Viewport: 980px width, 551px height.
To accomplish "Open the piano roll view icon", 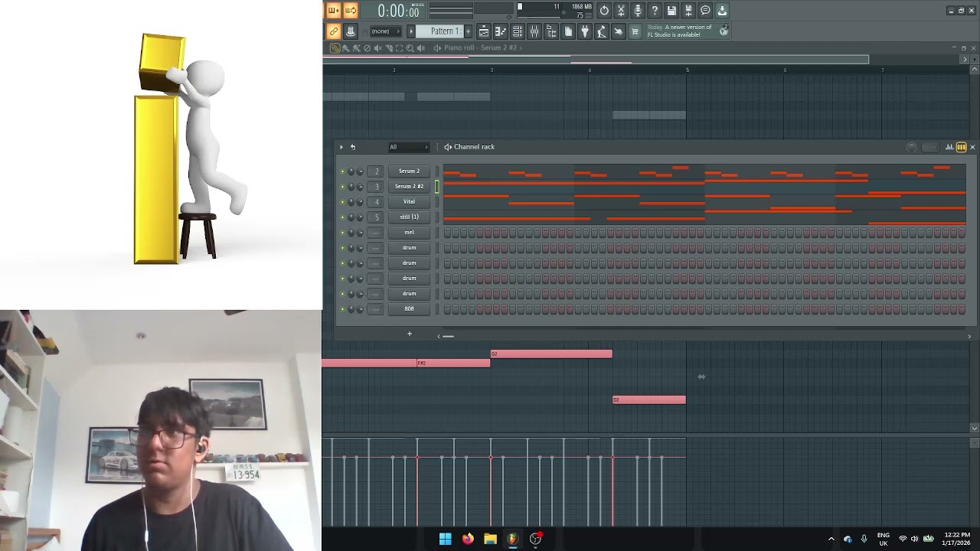I will (x=500, y=31).
